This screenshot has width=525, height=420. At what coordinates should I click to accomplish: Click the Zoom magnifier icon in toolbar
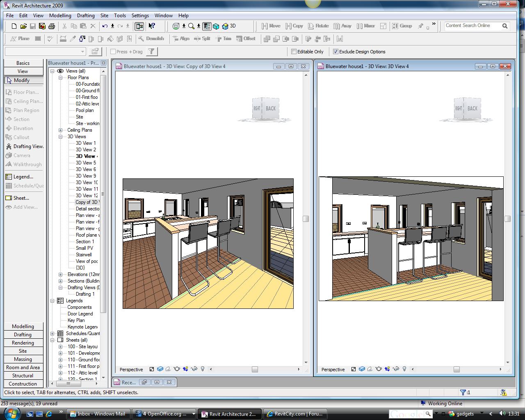pos(191,26)
